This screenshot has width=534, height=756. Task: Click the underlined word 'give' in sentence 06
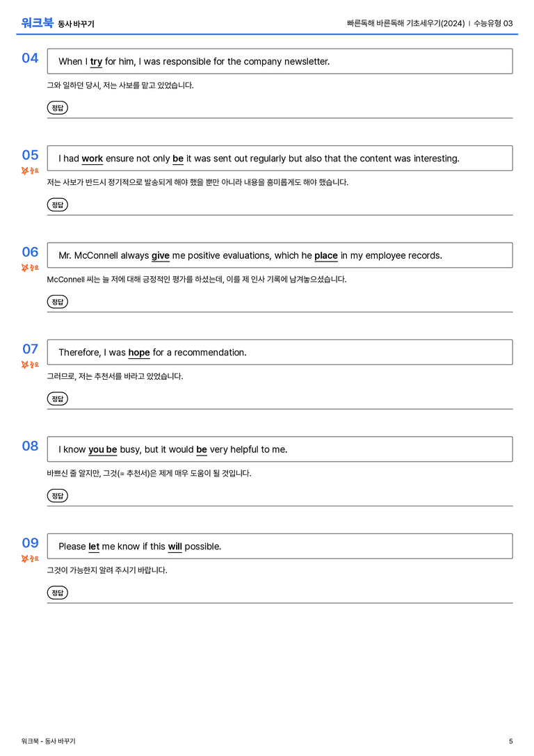coord(161,255)
